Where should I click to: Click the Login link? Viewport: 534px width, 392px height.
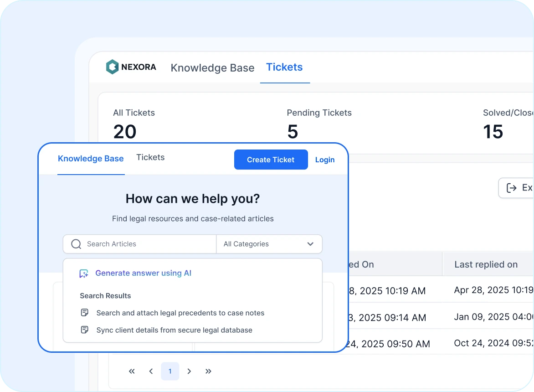[325, 160]
